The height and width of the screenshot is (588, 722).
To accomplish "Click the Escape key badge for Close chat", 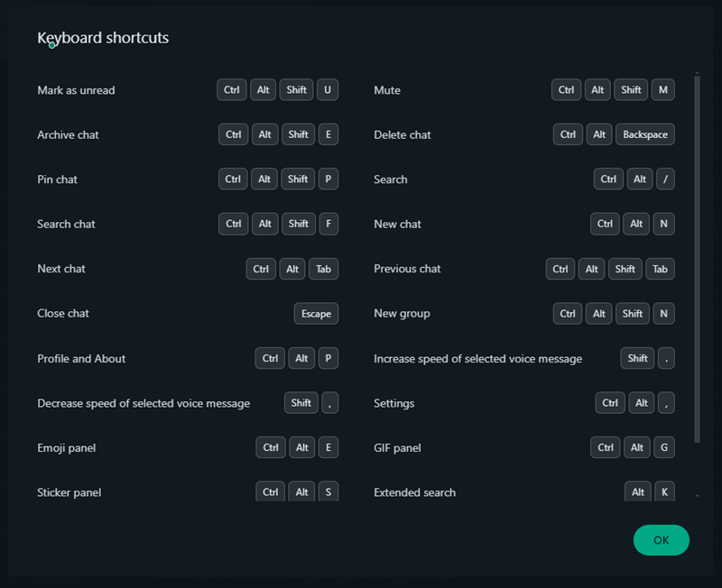I will [316, 314].
